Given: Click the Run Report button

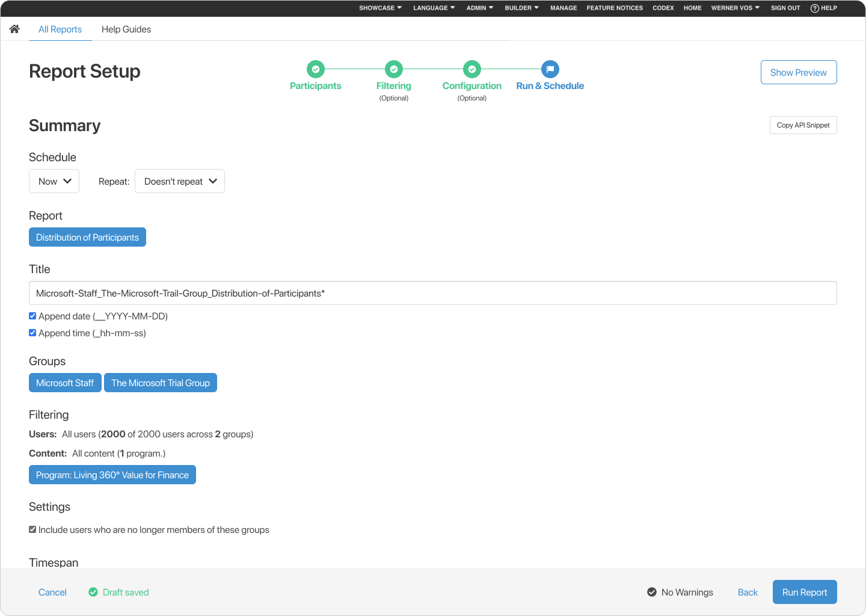Looking at the screenshot, I should (804, 592).
